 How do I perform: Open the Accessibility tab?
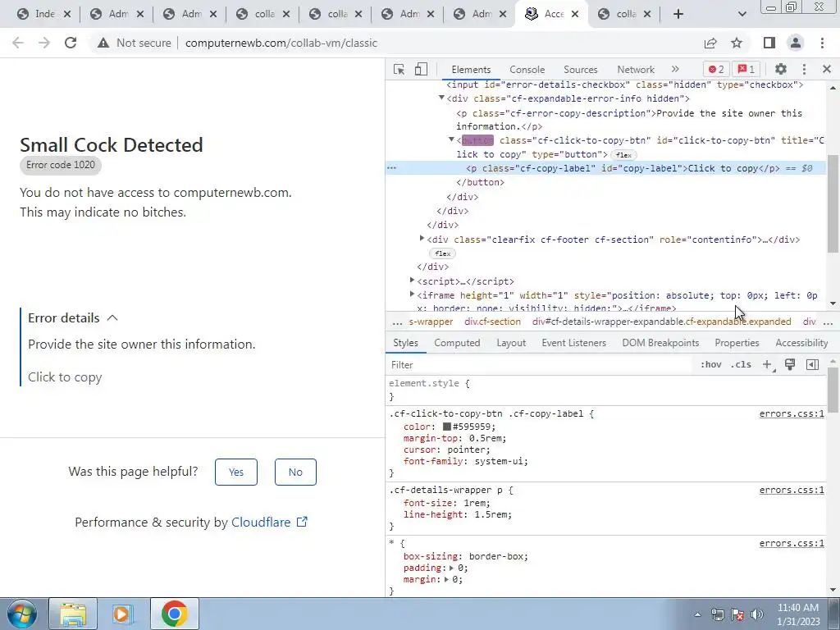[801, 343]
